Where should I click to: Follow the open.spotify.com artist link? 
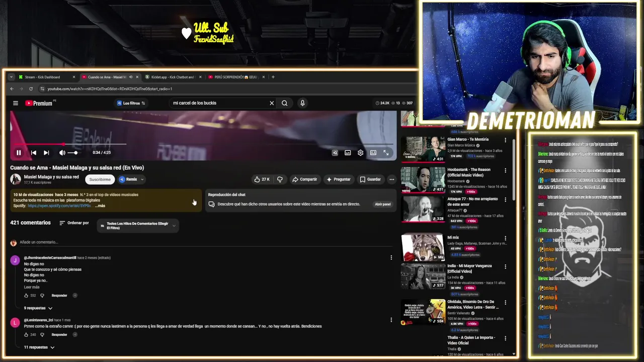coord(59,206)
